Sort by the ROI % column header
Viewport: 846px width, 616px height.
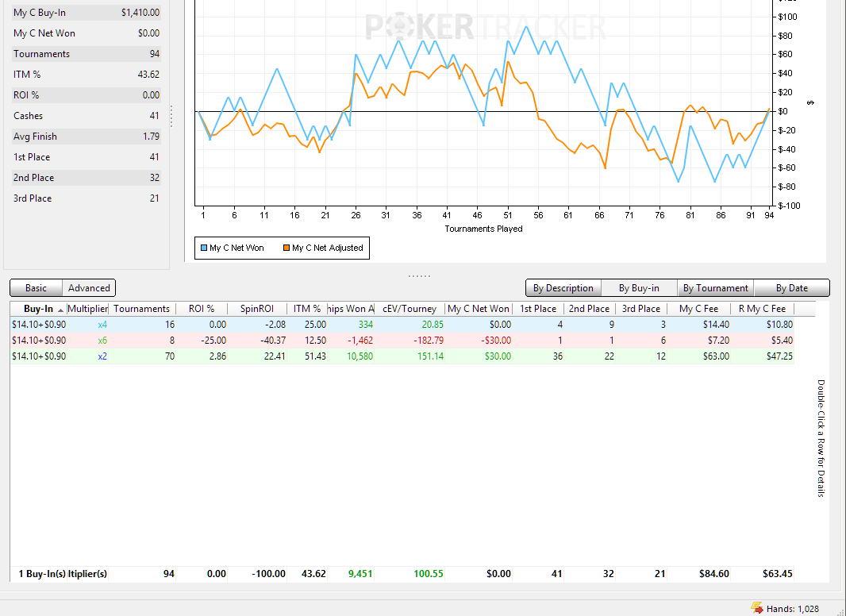coord(202,309)
